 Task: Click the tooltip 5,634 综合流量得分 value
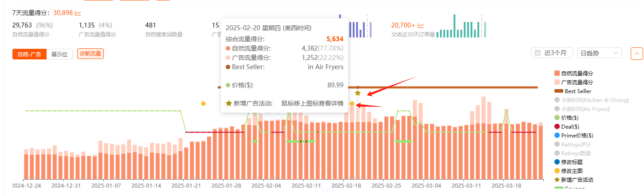point(335,39)
